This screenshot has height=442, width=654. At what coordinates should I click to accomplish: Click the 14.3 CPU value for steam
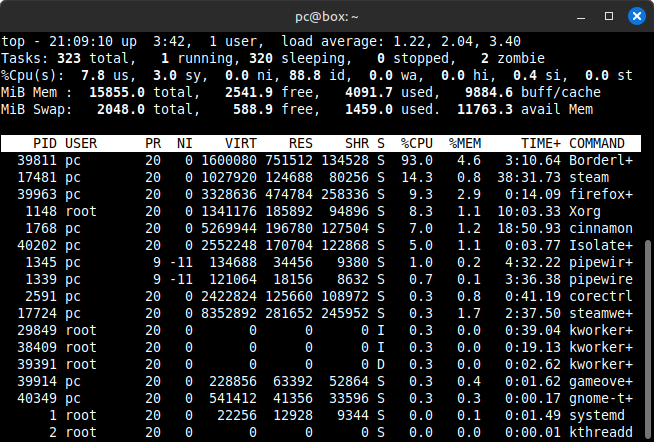coord(417,178)
